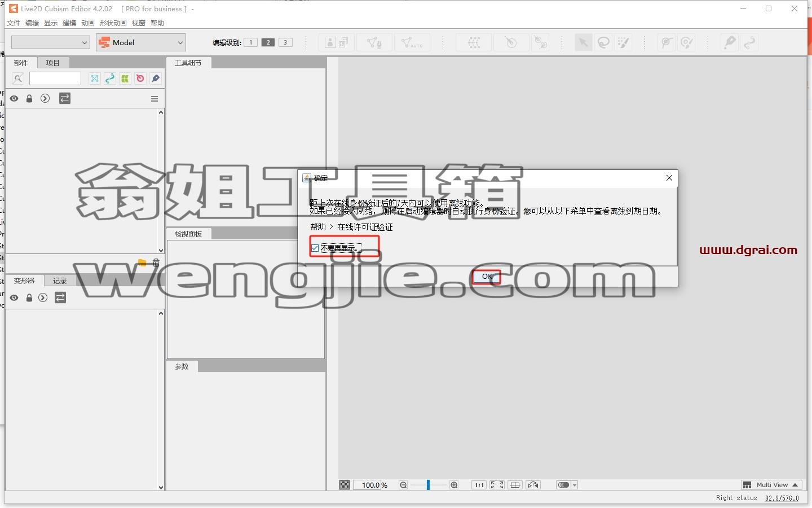This screenshot has height=508, width=812.
Task: Open the 形状动画 menu
Action: 113,23
